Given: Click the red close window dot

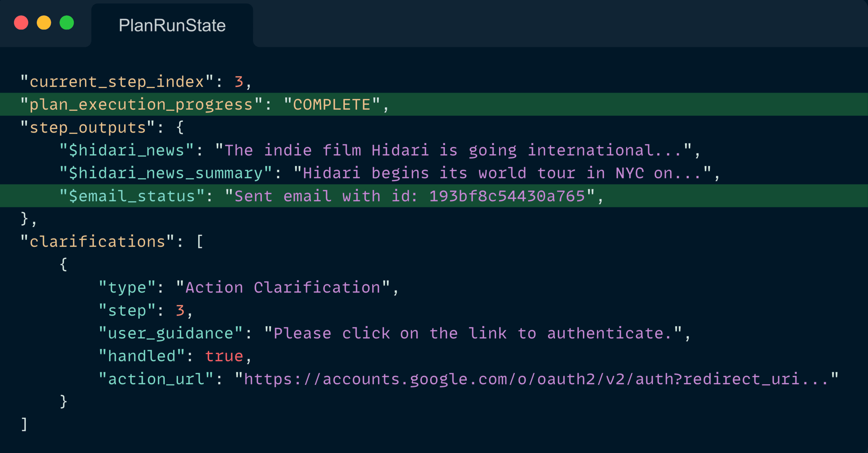Looking at the screenshot, I should pyautogui.click(x=21, y=23).
